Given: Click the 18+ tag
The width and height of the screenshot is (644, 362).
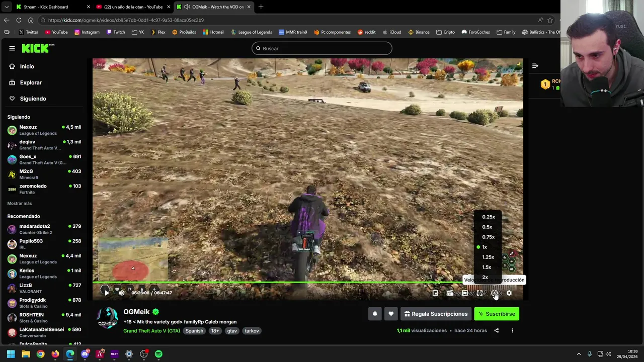Looking at the screenshot, I should pos(215,331).
